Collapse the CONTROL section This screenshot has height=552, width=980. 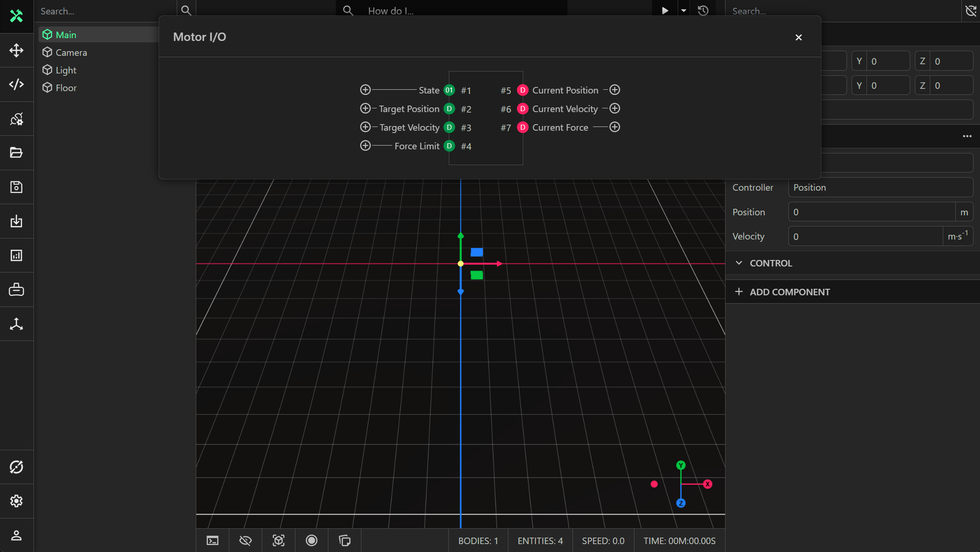[740, 263]
